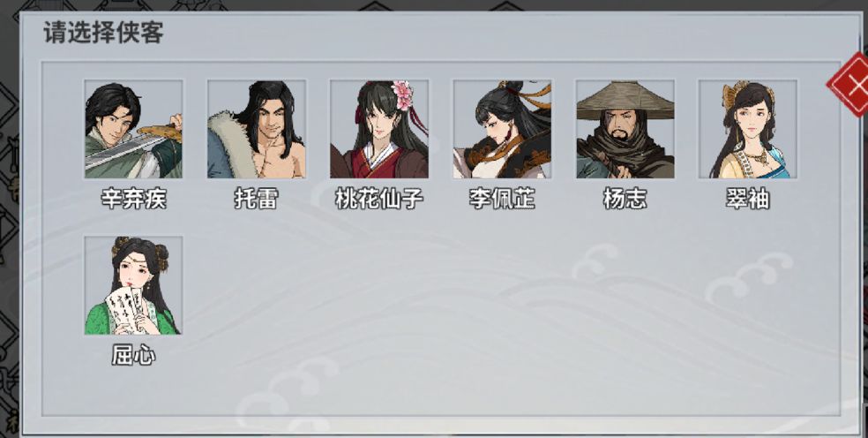Click the conical straw hat on 杨志
The image size is (868, 438).
(625, 101)
